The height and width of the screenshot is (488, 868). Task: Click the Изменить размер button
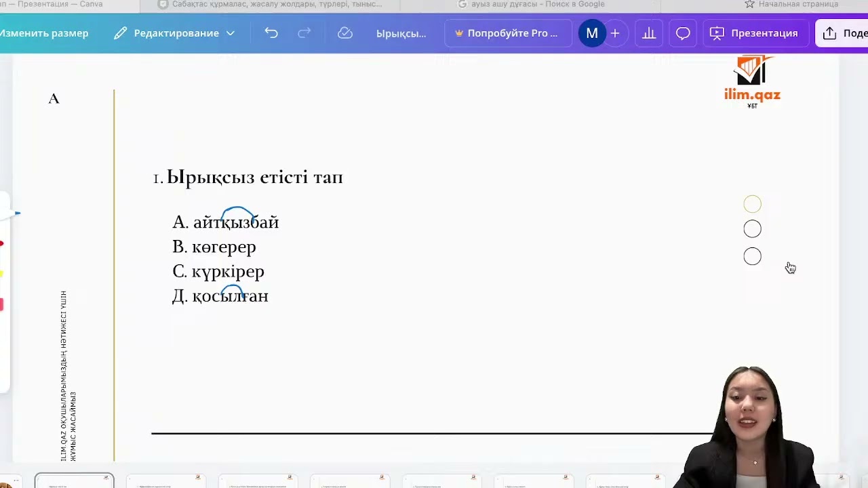click(44, 33)
